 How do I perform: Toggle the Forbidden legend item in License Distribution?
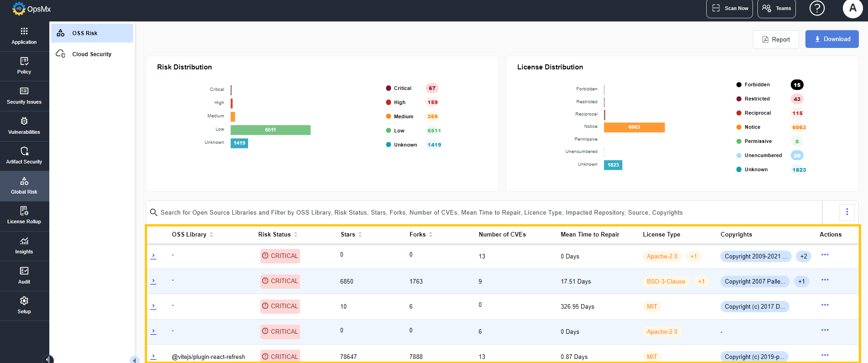757,84
